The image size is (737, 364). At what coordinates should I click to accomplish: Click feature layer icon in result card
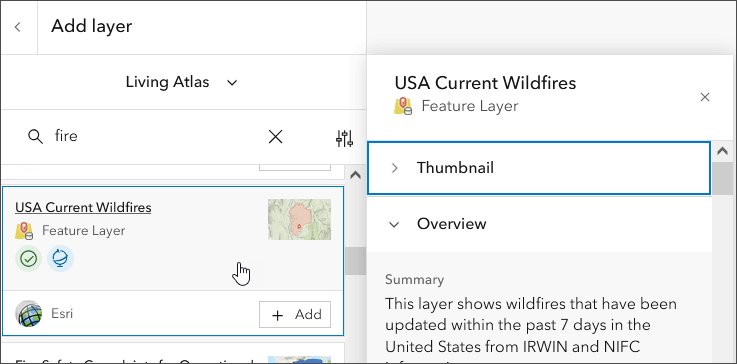24,231
